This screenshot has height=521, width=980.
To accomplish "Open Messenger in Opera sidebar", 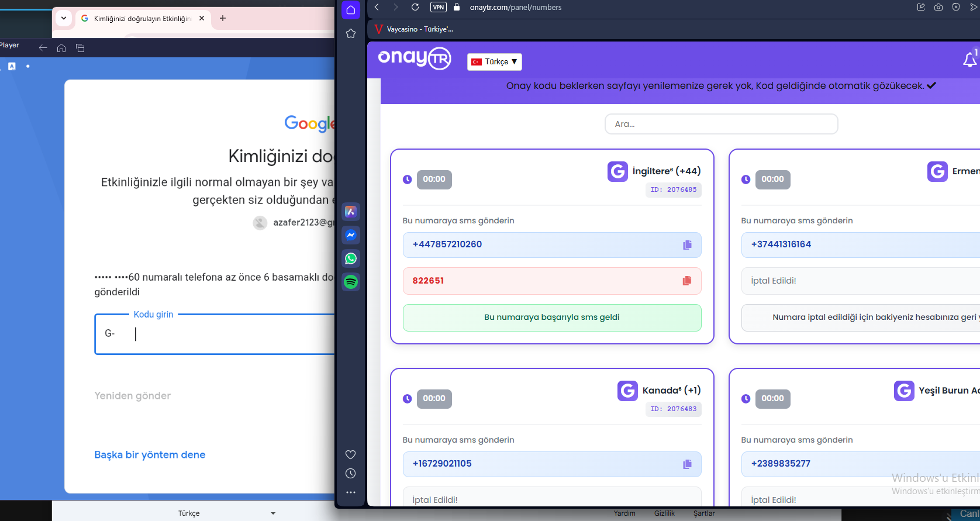I will 351,235.
